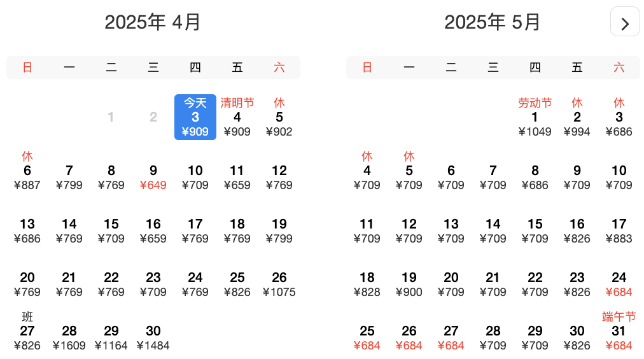Pick April 7 at ¥799

tap(69, 178)
